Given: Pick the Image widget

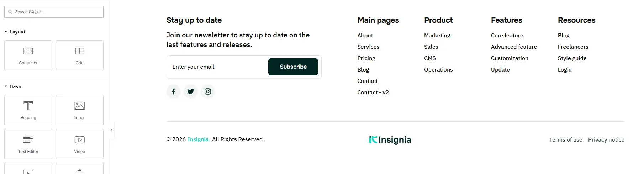Looking at the screenshot, I should coord(80,110).
